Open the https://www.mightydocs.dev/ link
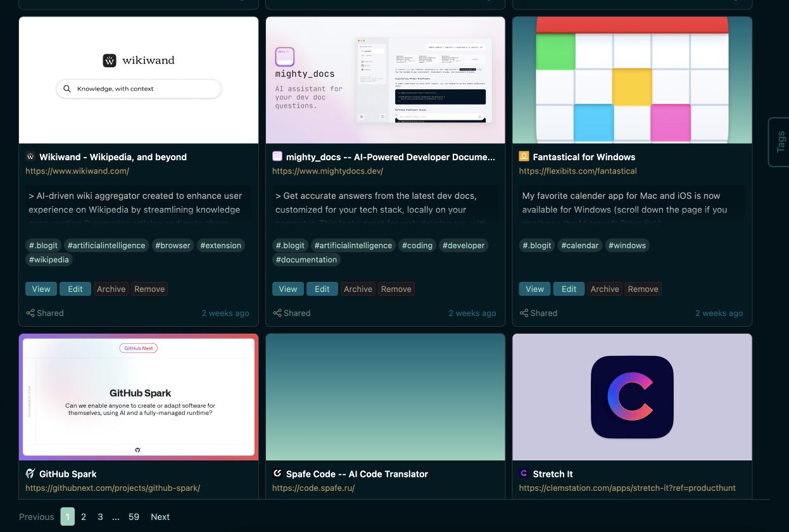789x532 pixels. (327, 171)
